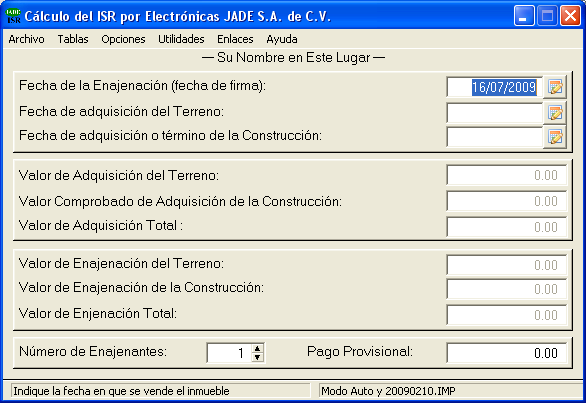Click the JADE ISR title bar icon
The image size is (586, 403).
(13, 16)
